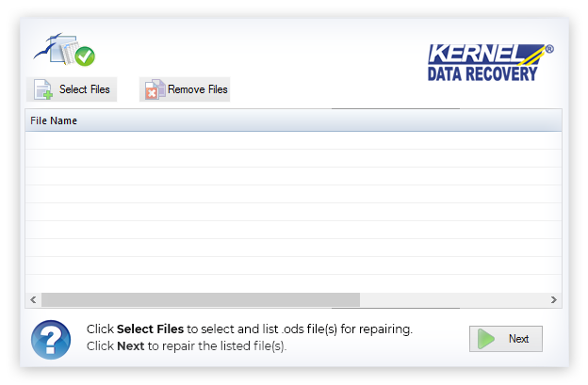Viewport: 588px width, 385px height.
Task: Proceed with the Next button label
Action: click(x=518, y=339)
